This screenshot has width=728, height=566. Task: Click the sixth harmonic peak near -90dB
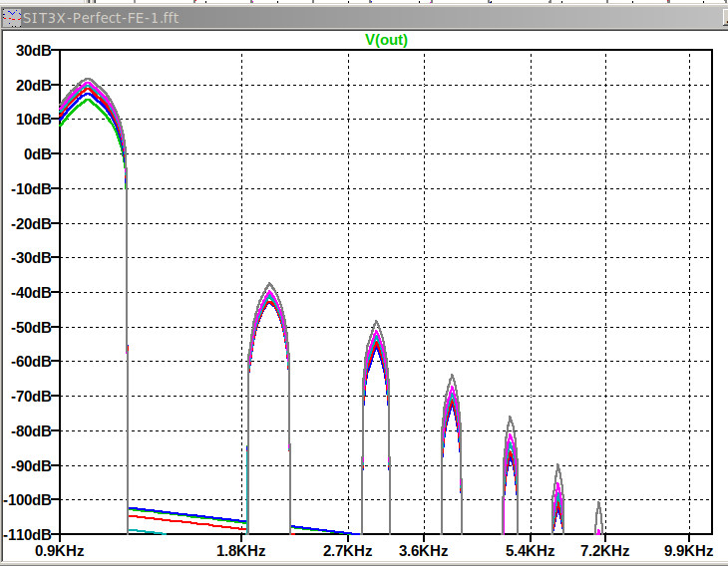click(x=557, y=466)
